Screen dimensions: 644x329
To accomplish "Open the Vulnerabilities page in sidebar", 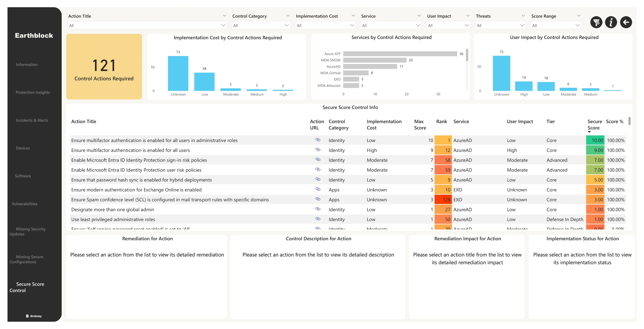I will coord(25,204).
